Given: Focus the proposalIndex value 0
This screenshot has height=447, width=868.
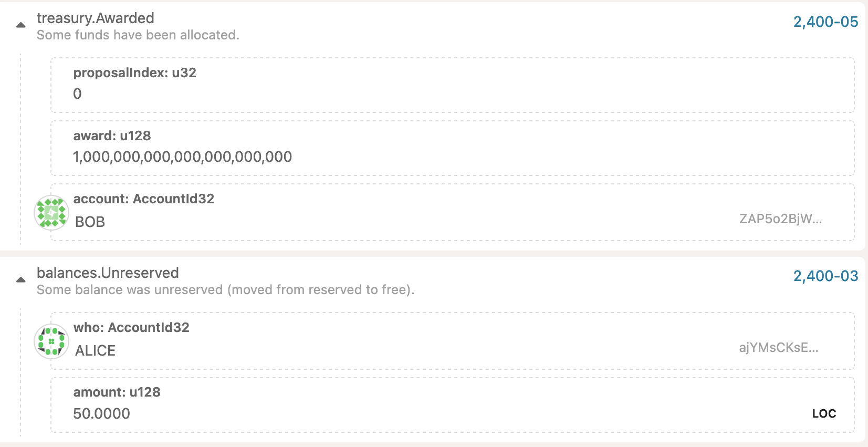Looking at the screenshot, I should (77, 94).
